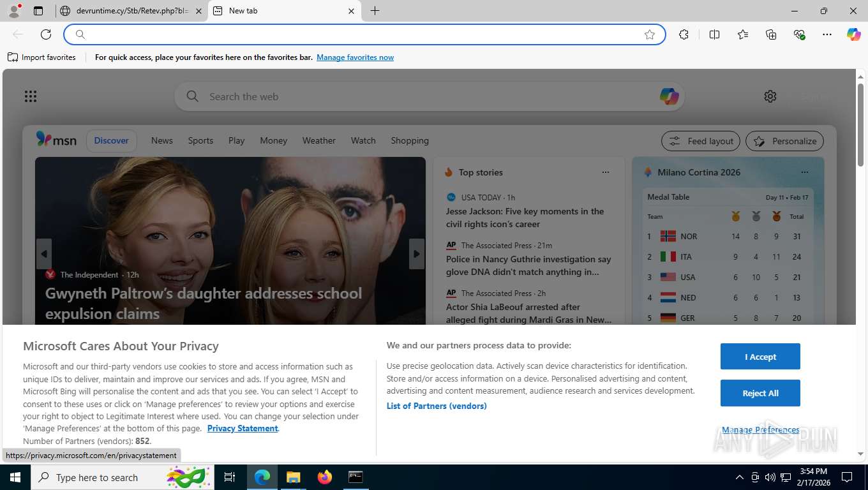Toggle split screen icon

714,34
